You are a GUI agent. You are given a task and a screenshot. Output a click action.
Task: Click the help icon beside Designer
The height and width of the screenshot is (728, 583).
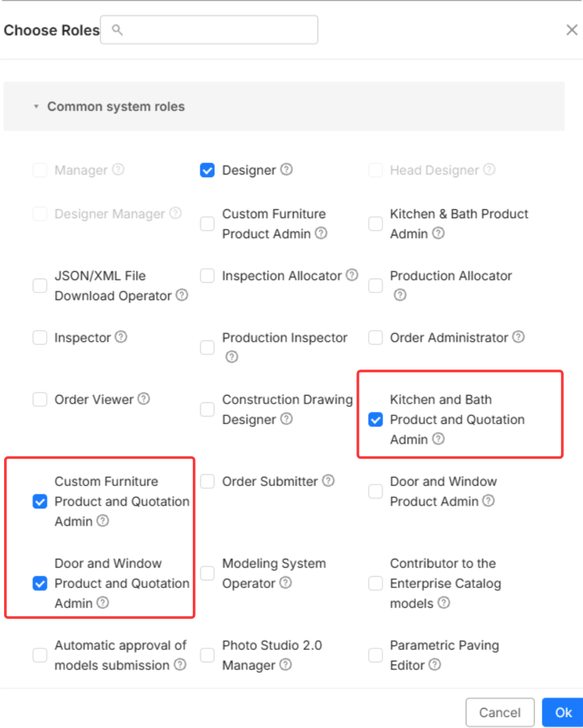click(287, 170)
